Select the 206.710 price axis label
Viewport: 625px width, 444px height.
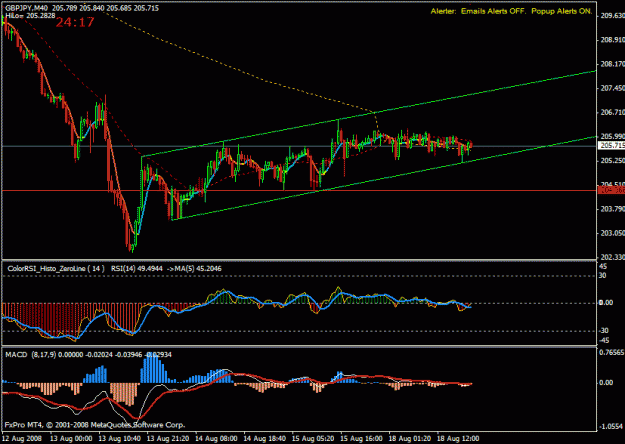coord(612,112)
